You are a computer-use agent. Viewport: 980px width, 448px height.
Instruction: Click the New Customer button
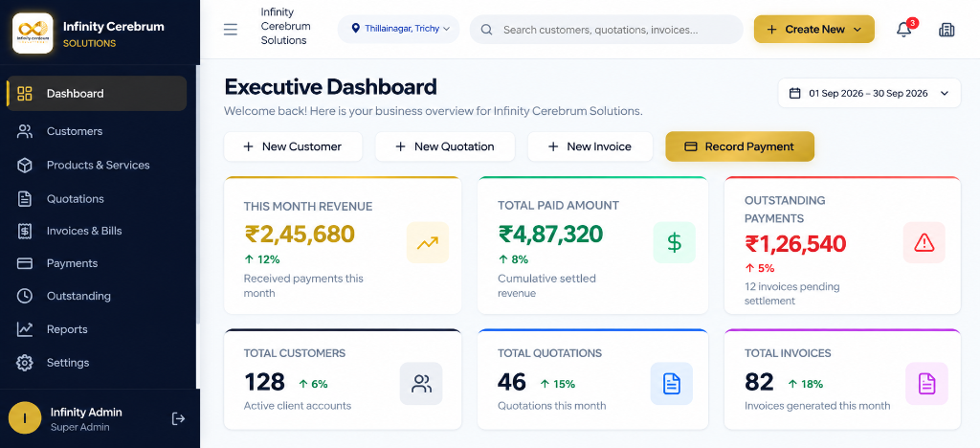(293, 146)
